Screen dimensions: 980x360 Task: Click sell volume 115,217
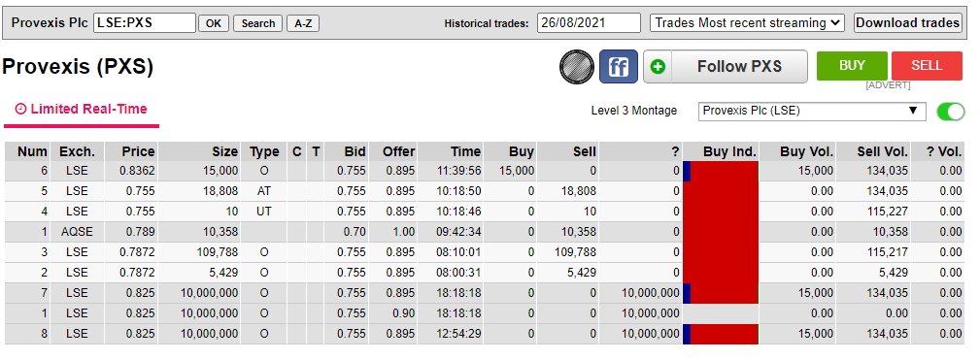(x=888, y=252)
